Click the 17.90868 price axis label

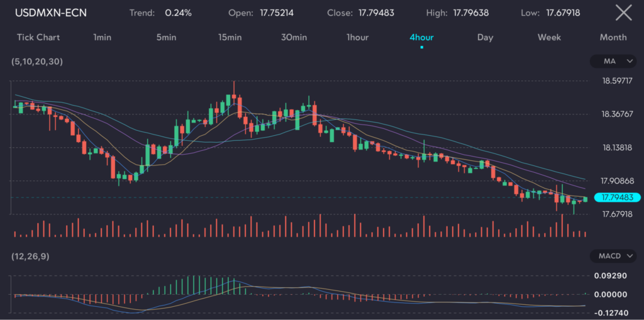pos(618,180)
